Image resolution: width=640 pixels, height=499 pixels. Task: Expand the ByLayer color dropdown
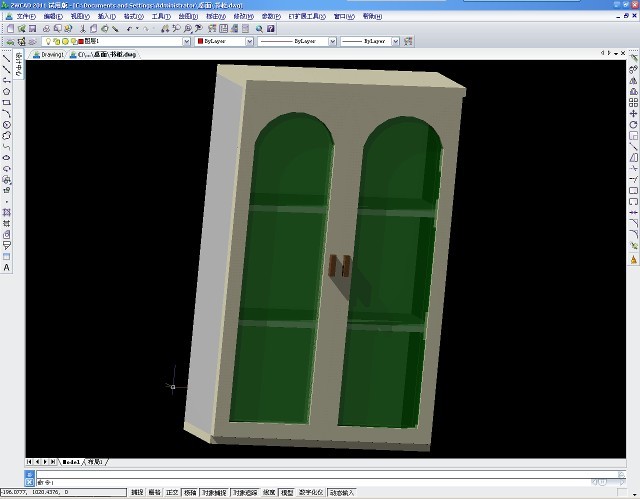(247, 42)
